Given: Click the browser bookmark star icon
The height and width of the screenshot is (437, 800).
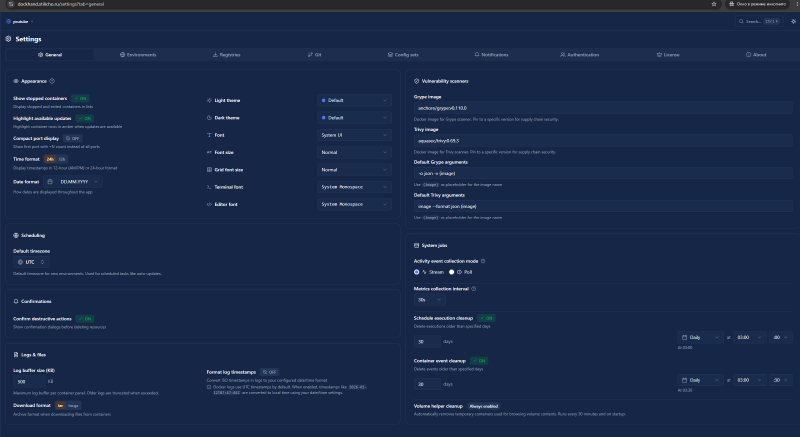Looking at the screenshot, I should [714, 4].
